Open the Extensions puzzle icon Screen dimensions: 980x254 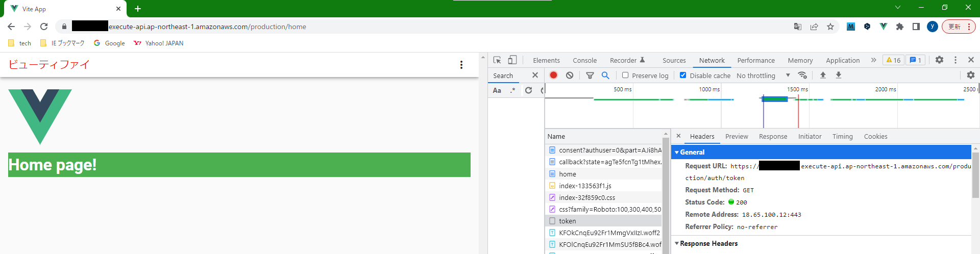pyautogui.click(x=900, y=27)
